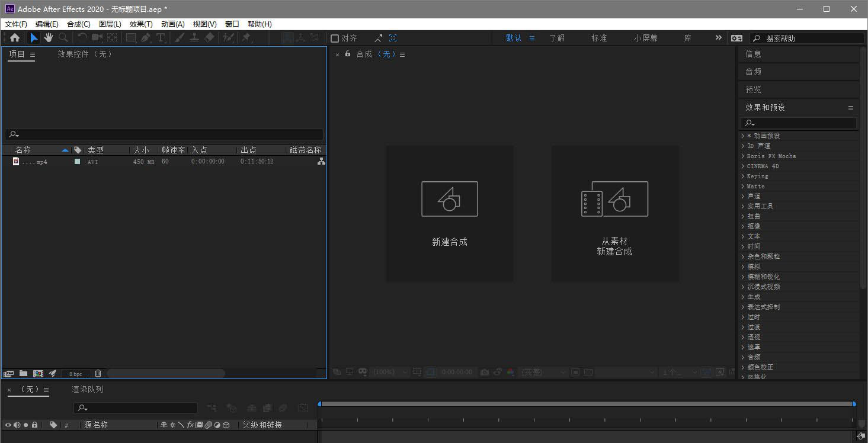Toggle the lock icon on the 合成 panel

point(348,54)
